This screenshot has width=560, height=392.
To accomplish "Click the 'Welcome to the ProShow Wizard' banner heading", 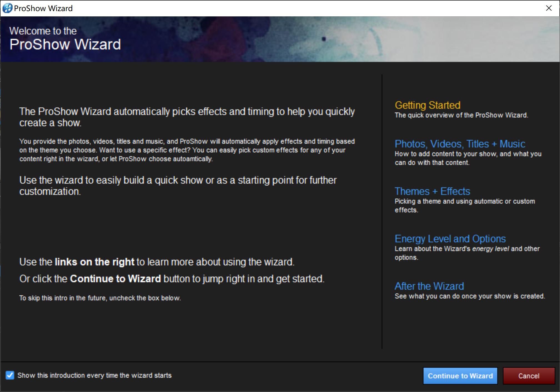I will coord(65,39).
